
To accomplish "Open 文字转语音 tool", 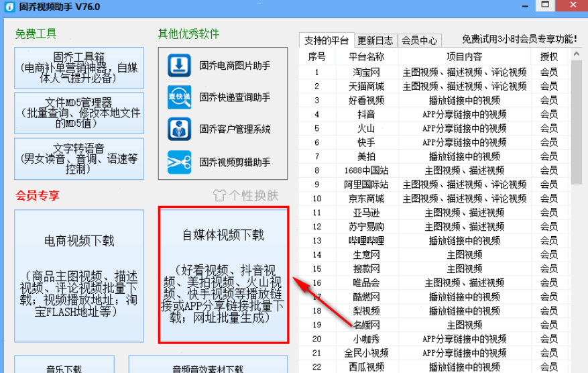I will pos(79,159).
